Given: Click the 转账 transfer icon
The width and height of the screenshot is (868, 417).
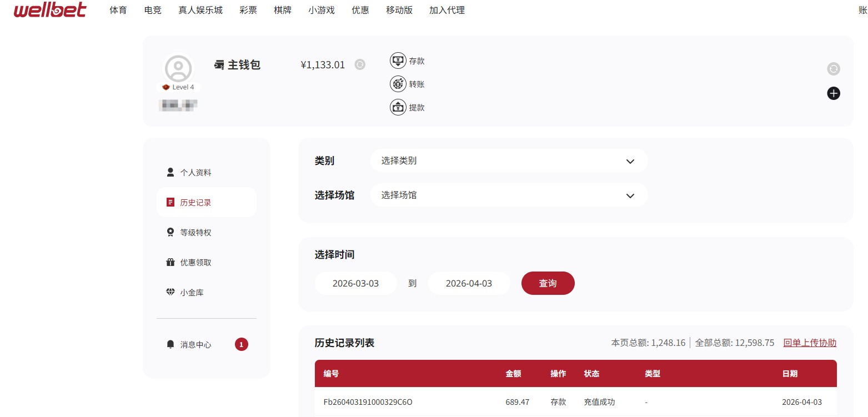Looking at the screenshot, I should [399, 84].
